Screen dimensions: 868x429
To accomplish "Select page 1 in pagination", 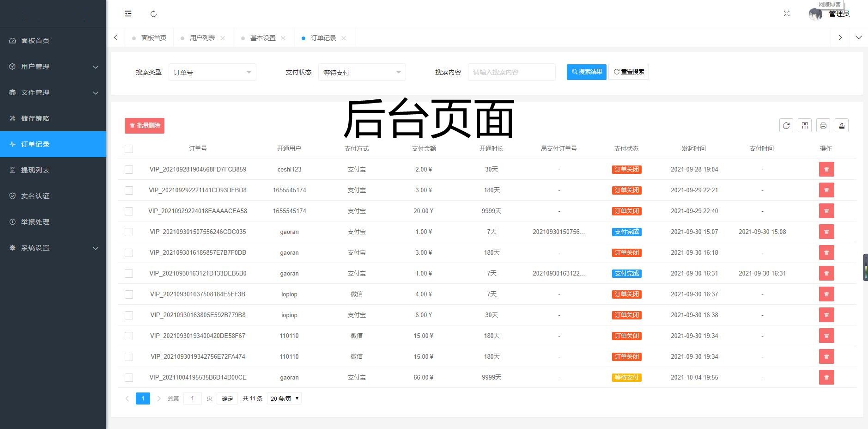I will coord(143,398).
